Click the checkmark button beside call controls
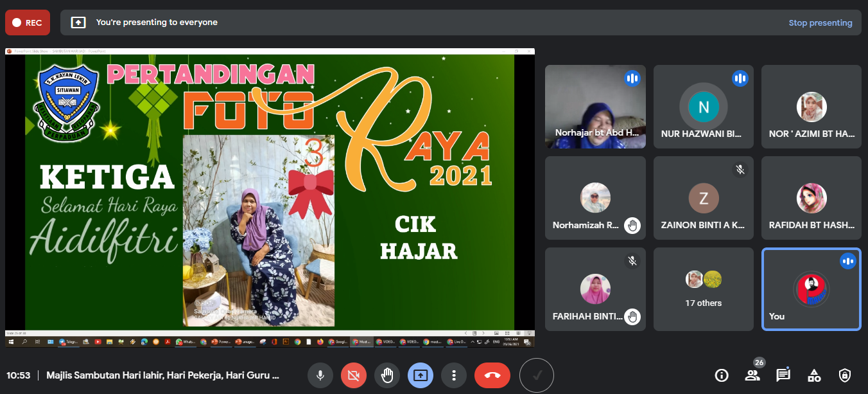Screen dimensions: 868x394 (536, 375)
